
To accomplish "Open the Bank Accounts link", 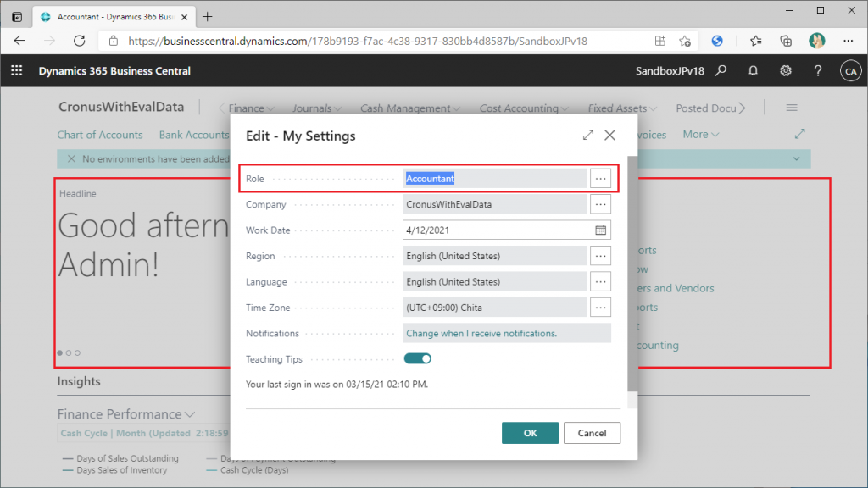I will [x=194, y=135].
